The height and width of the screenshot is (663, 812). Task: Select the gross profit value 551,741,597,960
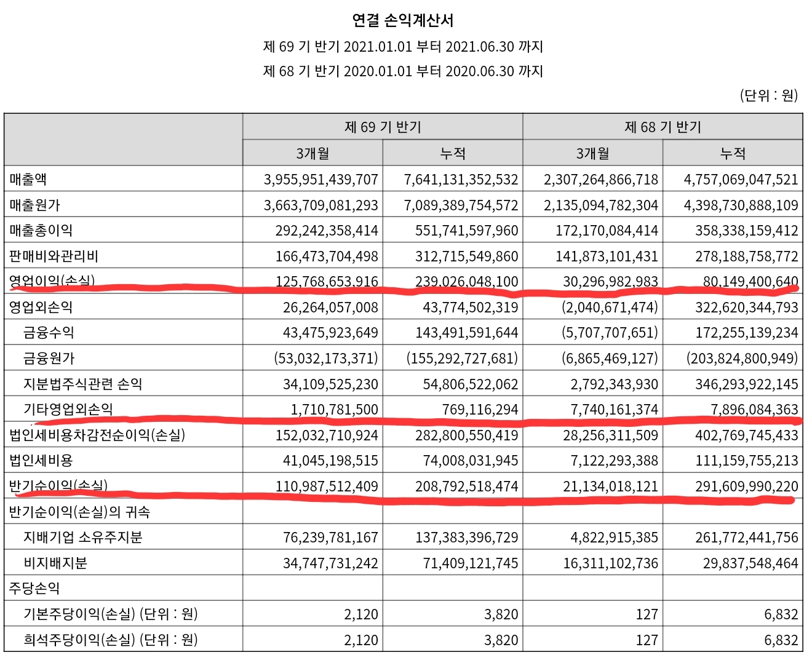pyautogui.click(x=467, y=231)
